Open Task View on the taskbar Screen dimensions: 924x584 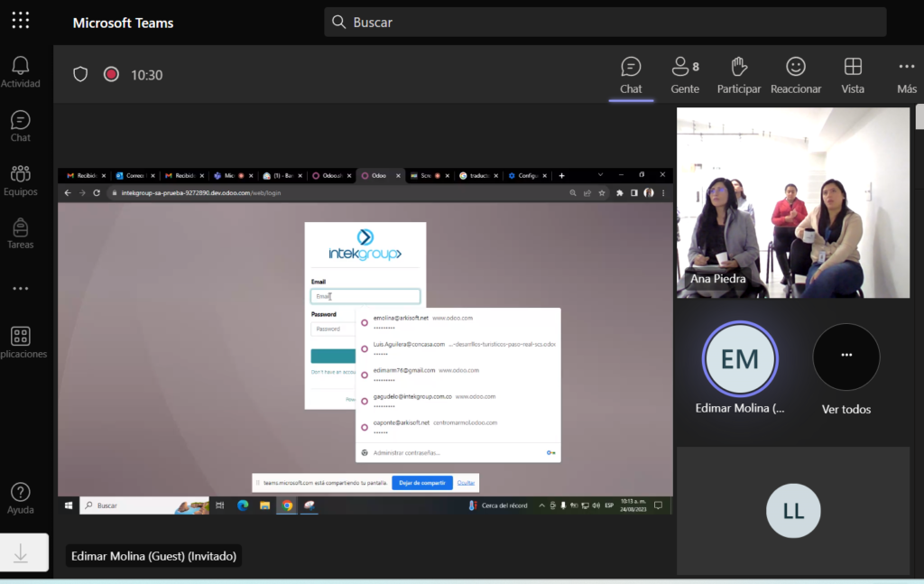(x=220, y=505)
